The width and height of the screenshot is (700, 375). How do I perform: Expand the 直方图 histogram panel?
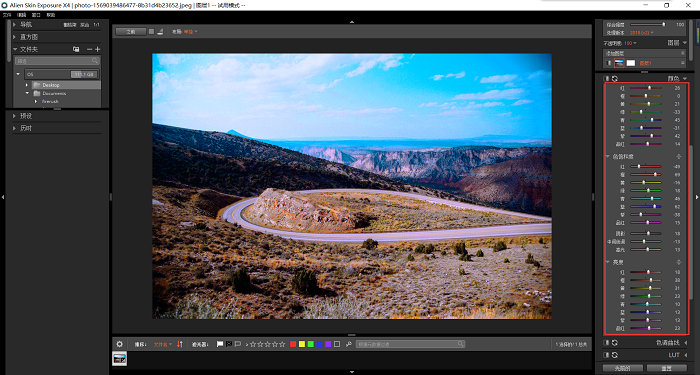(x=15, y=37)
